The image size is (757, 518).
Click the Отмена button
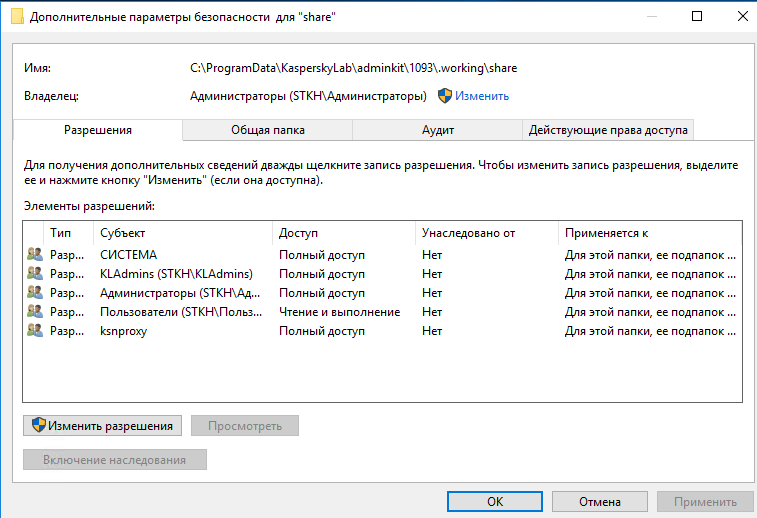click(x=607, y=500)
